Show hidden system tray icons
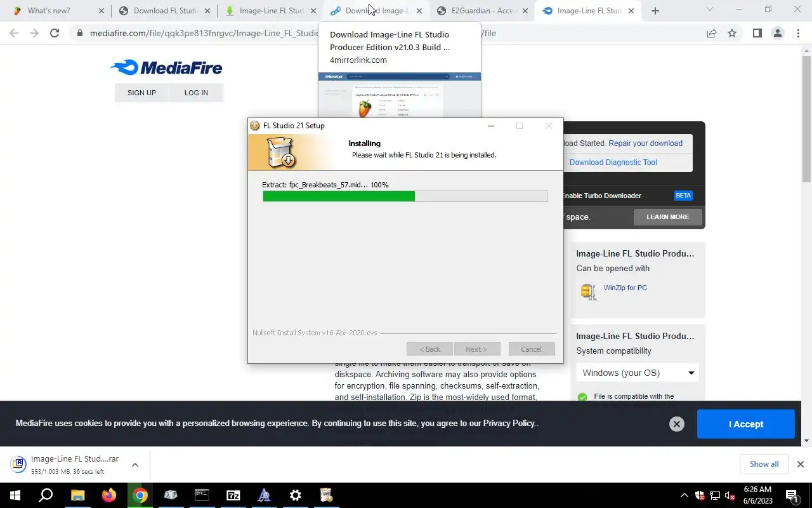This screenshot has height=508, width=812. 684,495
